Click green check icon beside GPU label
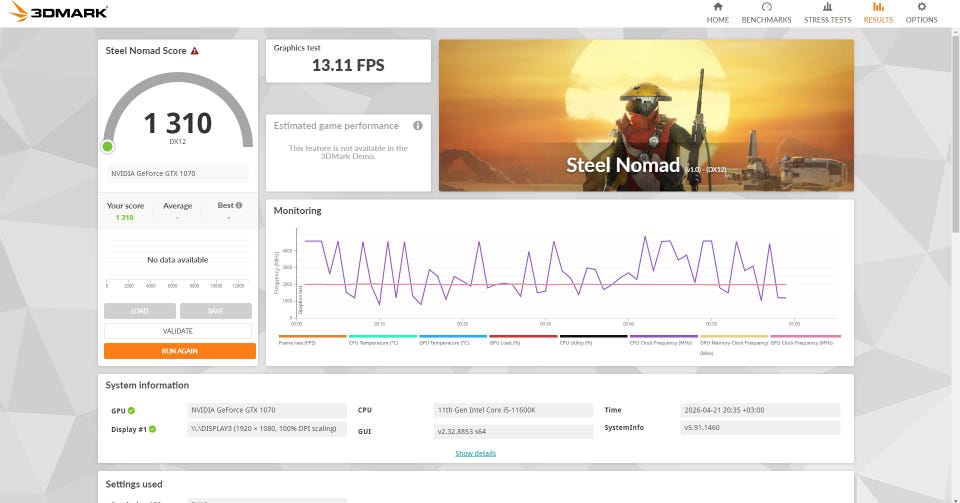Image resolution: width=960 pixels, height=503 pixels. 131,411
